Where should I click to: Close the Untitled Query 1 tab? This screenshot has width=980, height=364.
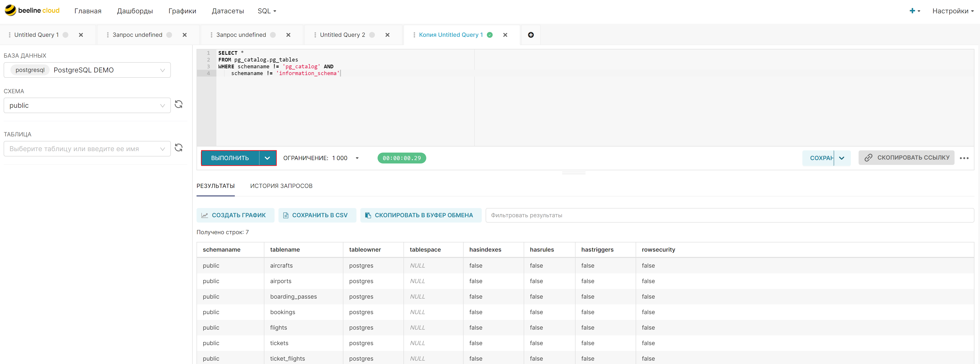click(81, 35)
